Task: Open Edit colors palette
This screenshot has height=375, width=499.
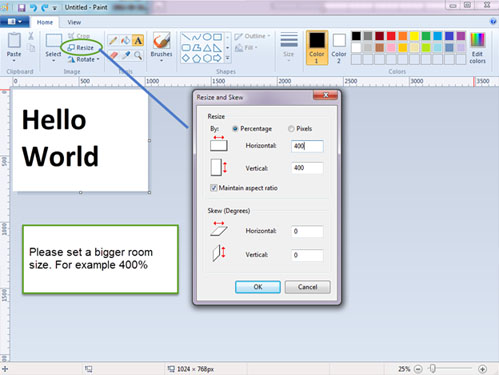Action: coord(477,48)
